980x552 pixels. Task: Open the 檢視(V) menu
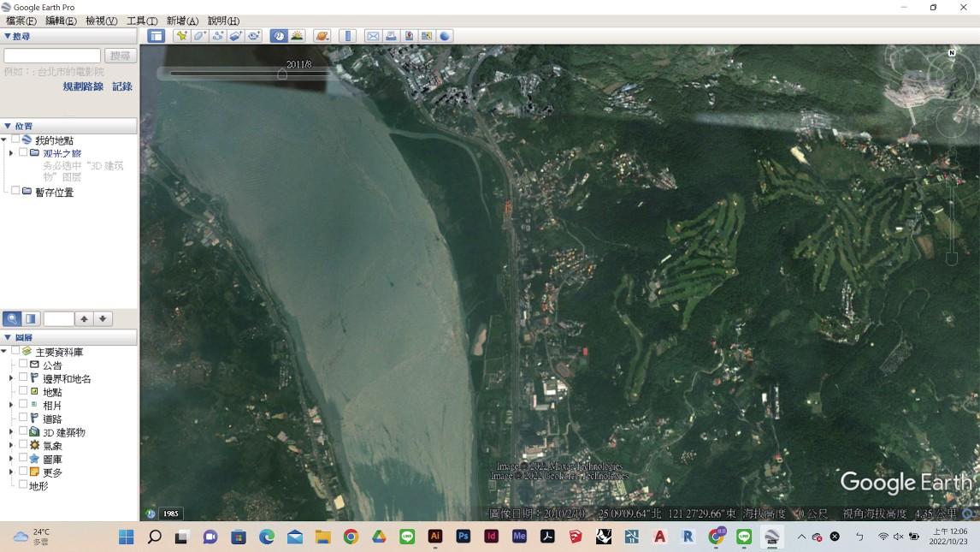101,21
